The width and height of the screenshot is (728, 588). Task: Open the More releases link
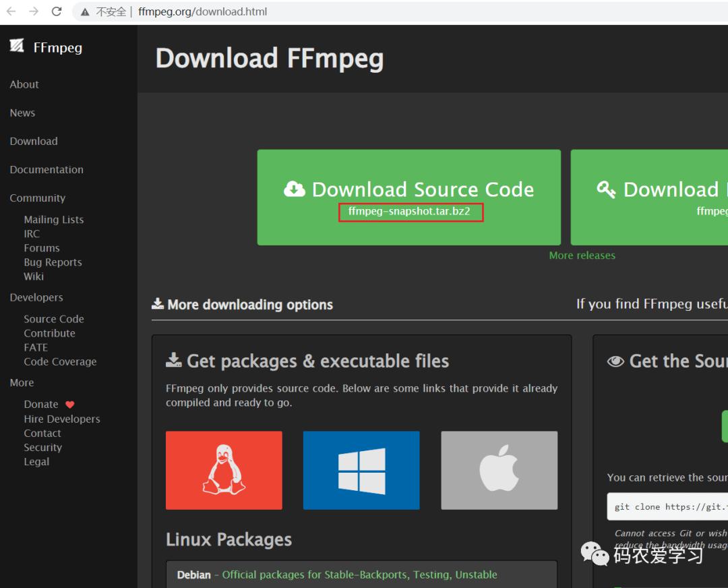click(x=582, y=256)
